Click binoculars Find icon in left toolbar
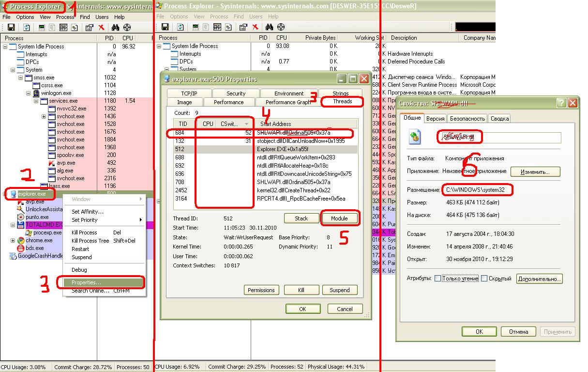 point(116,27)
